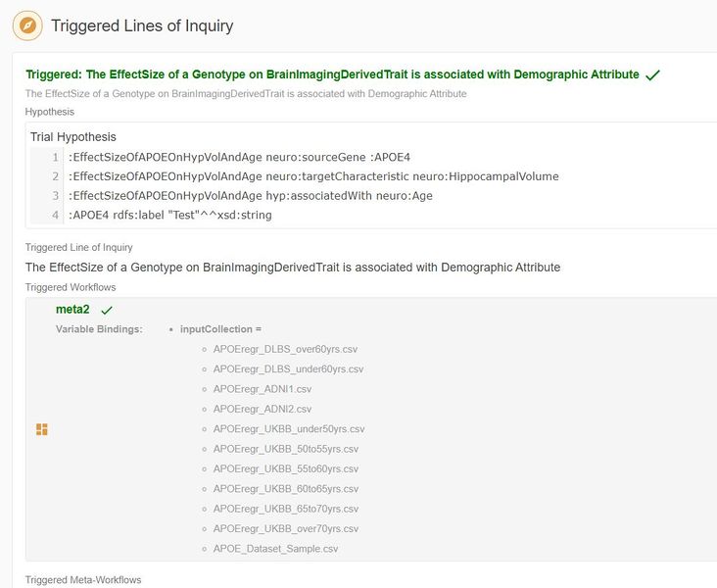Open APOEregr_DLBS_over60yrs.csv file
Viewport: 717px width, 588px height.
click(x=285, y=349)
